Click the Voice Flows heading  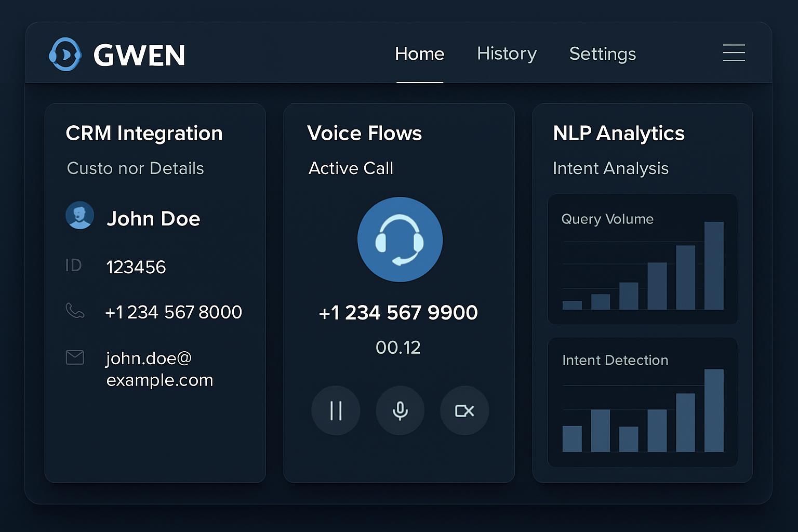(364, 134)
